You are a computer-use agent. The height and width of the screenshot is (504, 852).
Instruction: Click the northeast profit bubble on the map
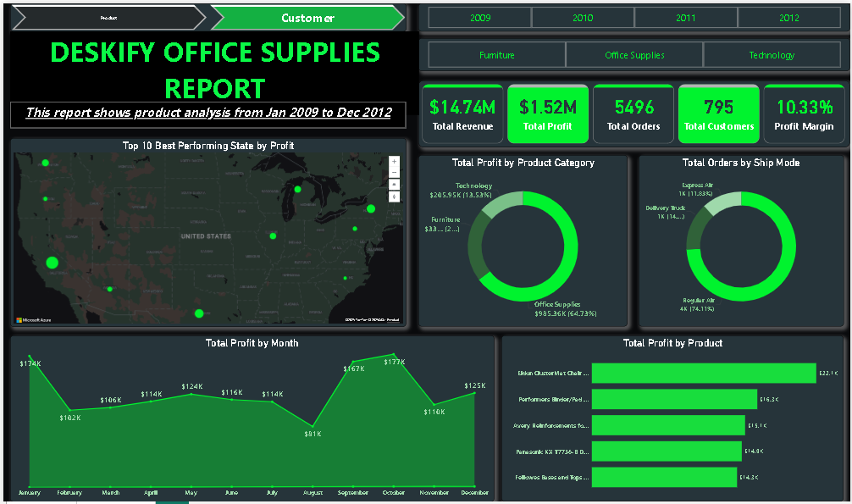click(x=370, y=208)
